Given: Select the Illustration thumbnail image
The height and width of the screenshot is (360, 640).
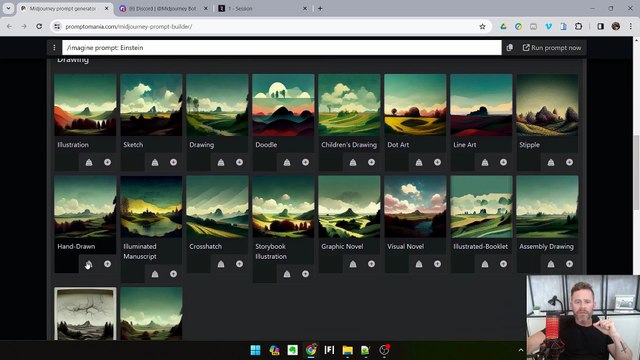Looking at the screenshot, I should 85,104.
